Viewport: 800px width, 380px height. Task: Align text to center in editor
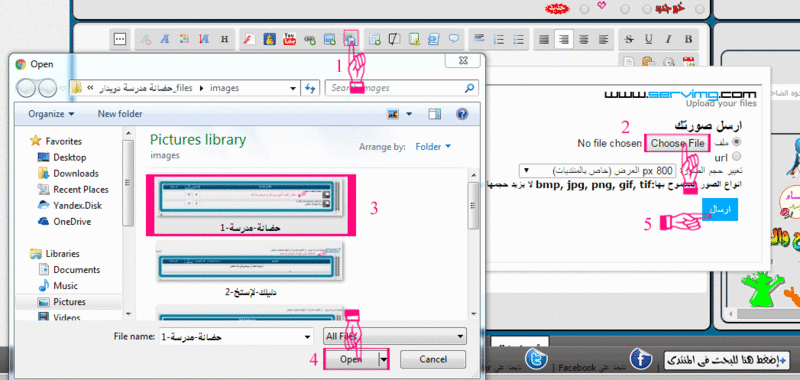584,39
